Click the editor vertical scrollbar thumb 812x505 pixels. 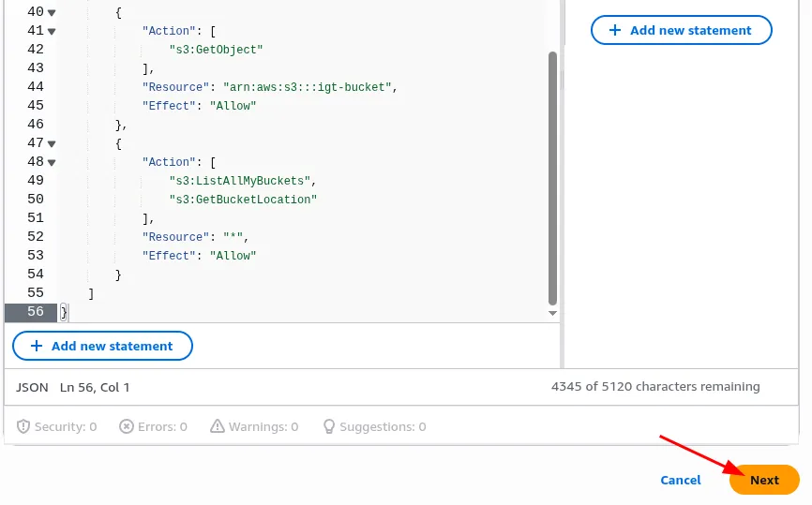point(552,178)
